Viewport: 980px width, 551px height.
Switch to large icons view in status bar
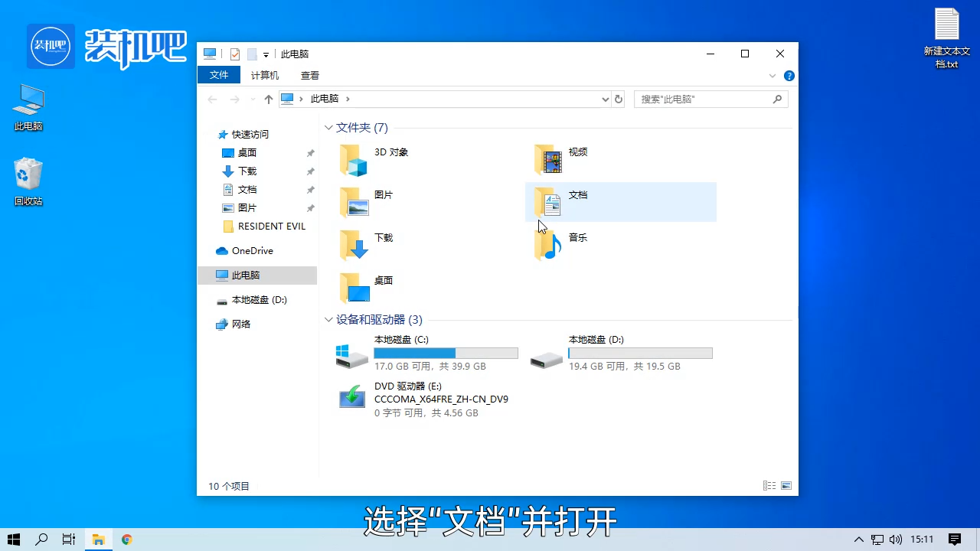786,485
